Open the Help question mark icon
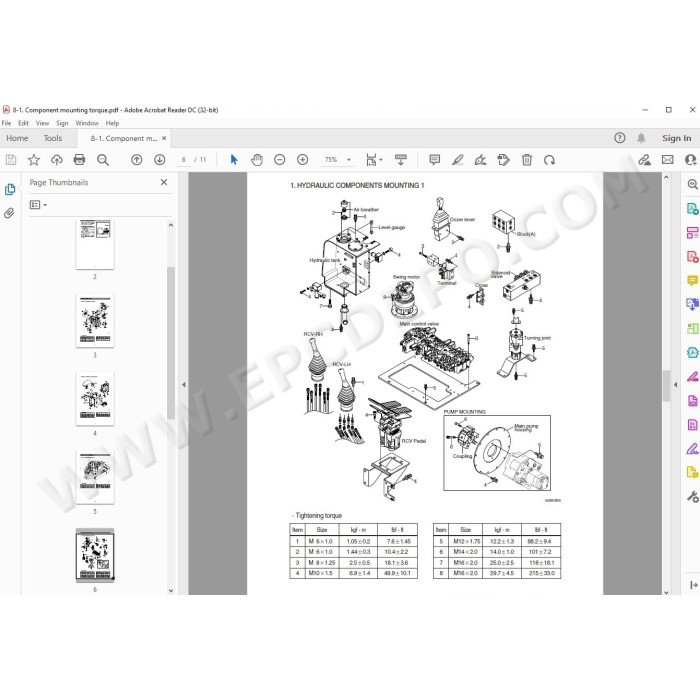The width and height of the screenshot is (700, 700). 620,138
